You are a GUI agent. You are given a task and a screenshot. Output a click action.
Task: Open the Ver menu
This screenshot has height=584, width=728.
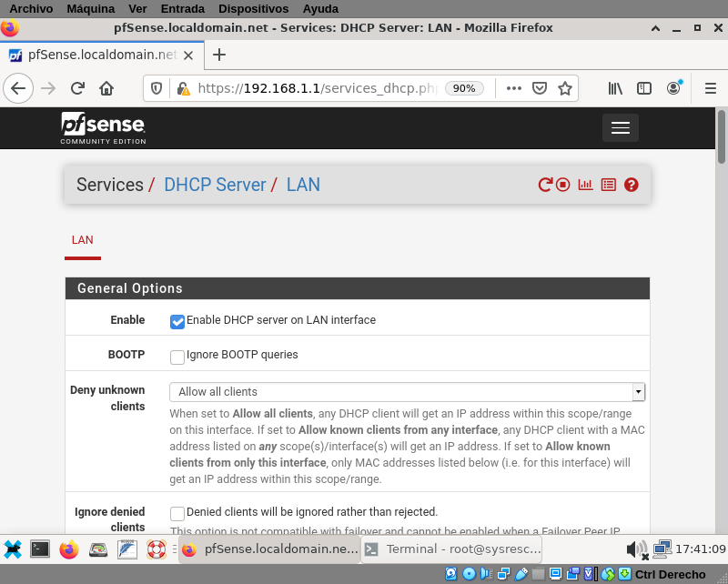pos(137,9)
